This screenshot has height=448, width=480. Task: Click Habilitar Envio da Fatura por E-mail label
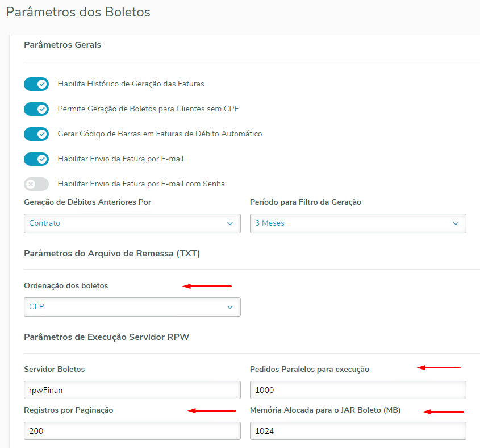(x=120, y=159)
